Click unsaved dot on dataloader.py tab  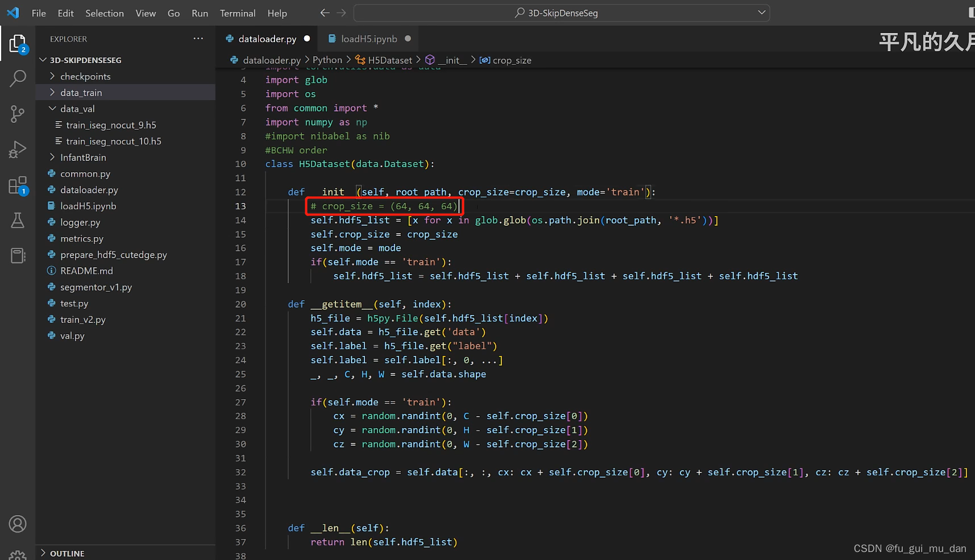307,39
